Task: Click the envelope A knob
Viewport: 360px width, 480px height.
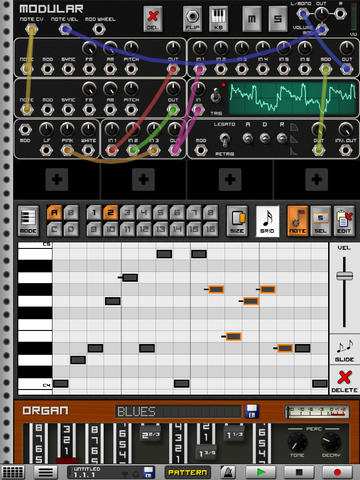Action: pyautogui.click(x=248, y=137)
